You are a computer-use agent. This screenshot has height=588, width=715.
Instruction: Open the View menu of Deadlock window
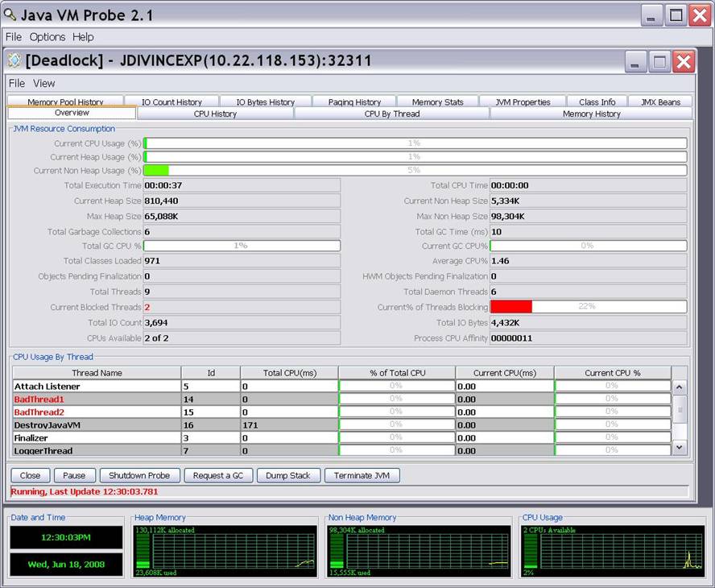[44, 83]
